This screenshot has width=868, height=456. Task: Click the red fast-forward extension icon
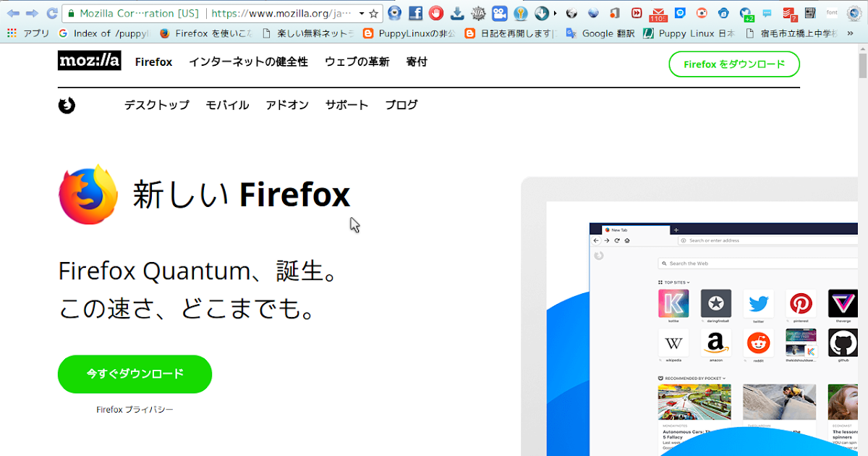coord(636,13)
